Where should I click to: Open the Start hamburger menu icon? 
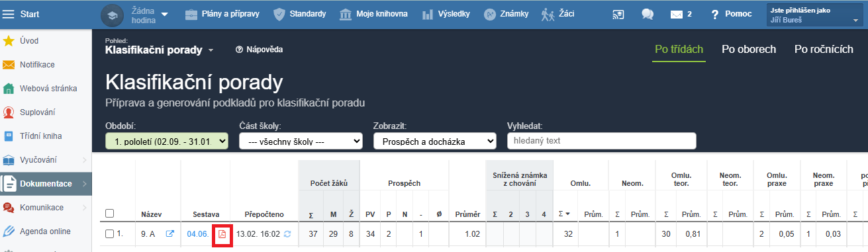coord(8,14)
